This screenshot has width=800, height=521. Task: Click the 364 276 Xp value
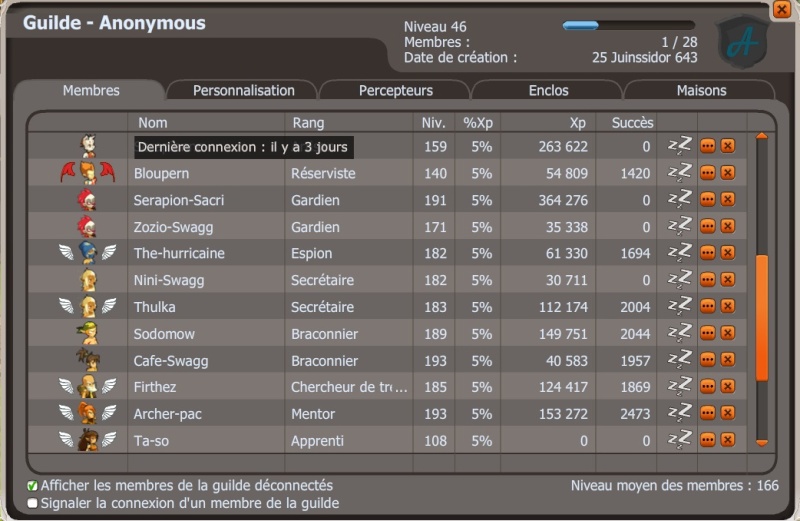point(563,200)
